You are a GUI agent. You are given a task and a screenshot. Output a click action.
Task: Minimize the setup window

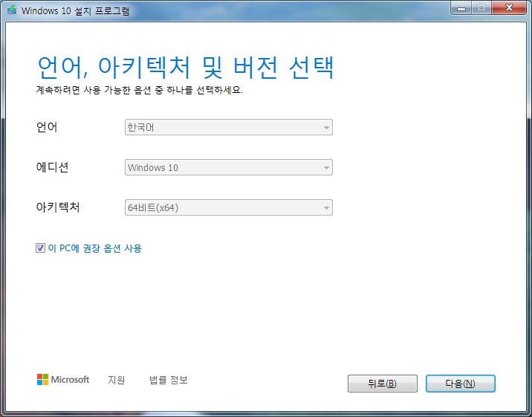point(461,8)
